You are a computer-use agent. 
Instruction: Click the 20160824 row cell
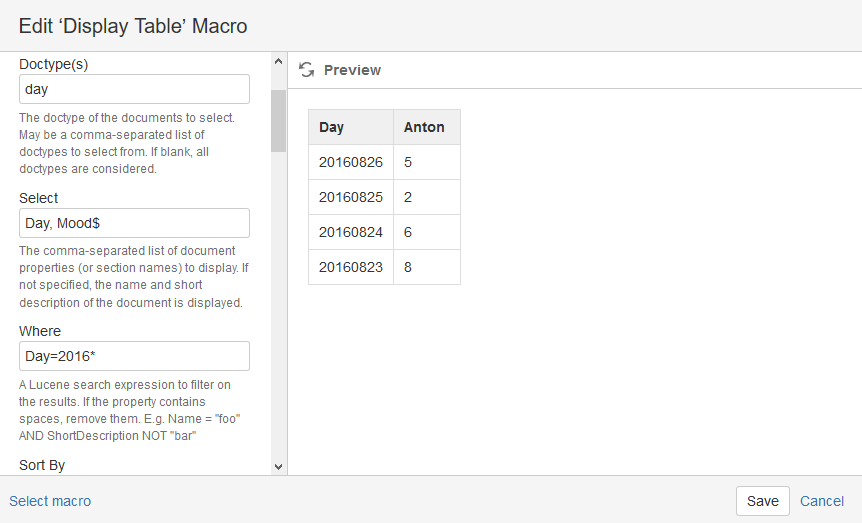[x=350, y=232]
